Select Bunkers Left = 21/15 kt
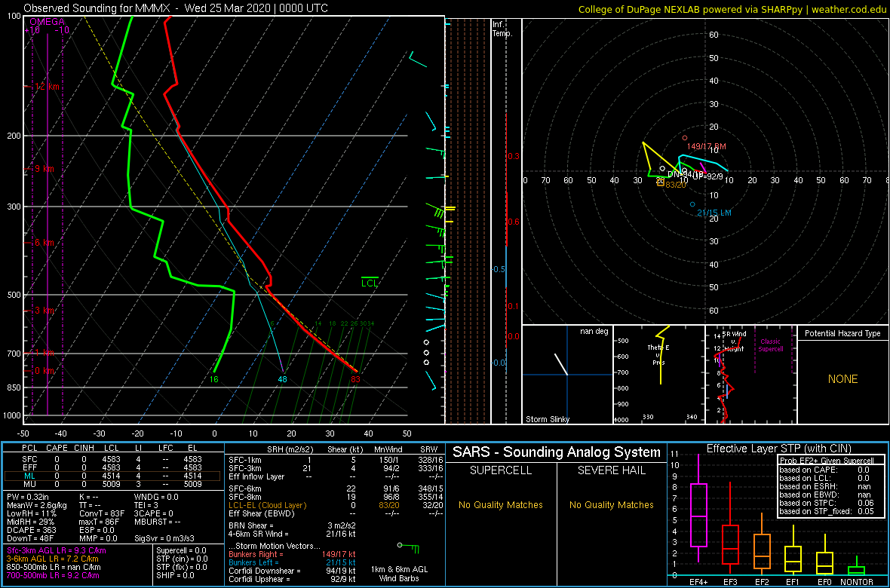The width and height of the screenshot is (890, 588). point(293,562)
